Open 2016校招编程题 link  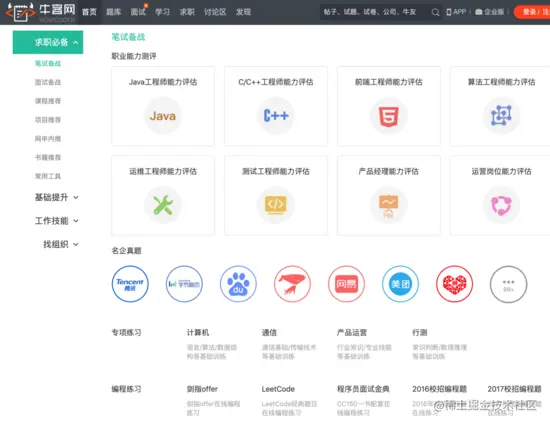point(440,389)
